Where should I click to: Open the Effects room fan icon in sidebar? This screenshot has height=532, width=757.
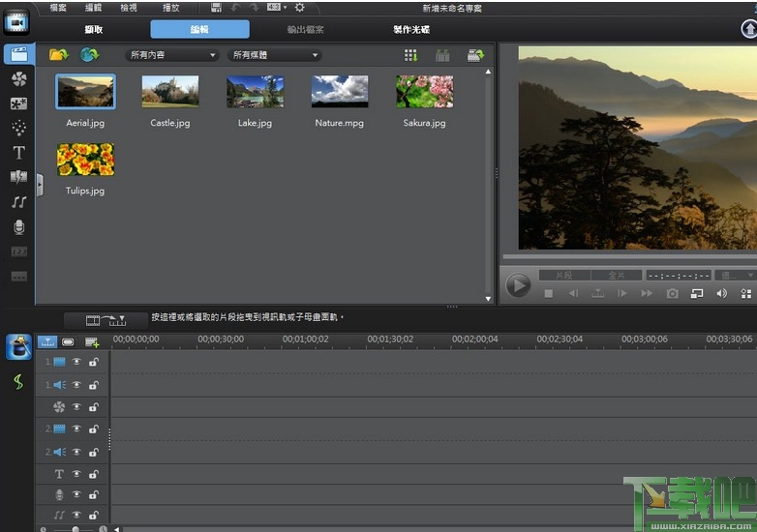tap(18, 79)
